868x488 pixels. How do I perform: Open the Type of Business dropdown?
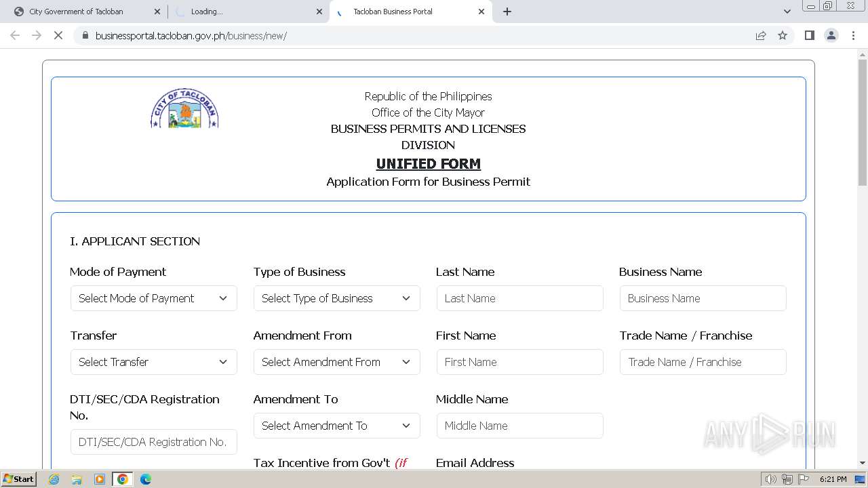pos(337,298)
